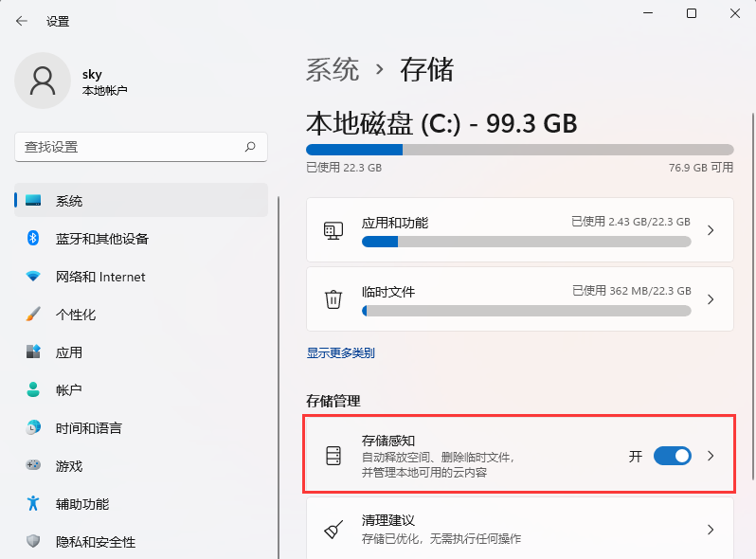Viewport: 756px width, 559px height.
Task: Go to 系统 breadcrumb link
Action: pos(333,69)
